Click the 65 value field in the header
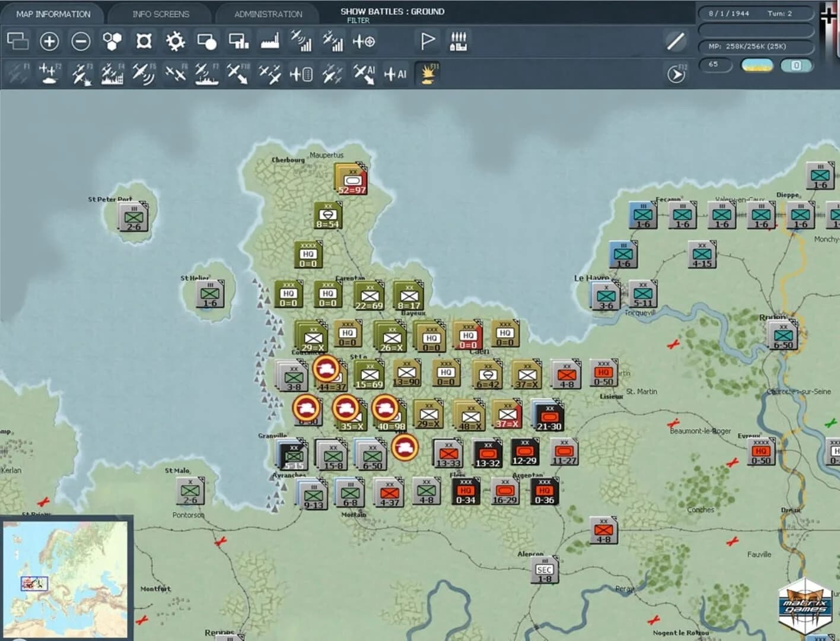This screenshot has height=641, width=840. (x=716, y=65)
